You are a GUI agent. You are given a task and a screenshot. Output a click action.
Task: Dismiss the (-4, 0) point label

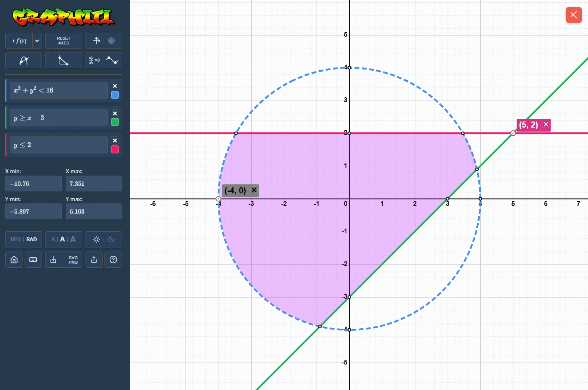point(254,190)
